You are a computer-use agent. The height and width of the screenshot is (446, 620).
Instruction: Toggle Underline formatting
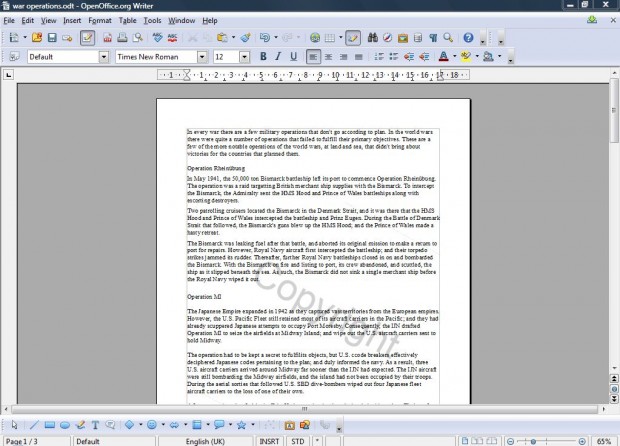point(294,57)
